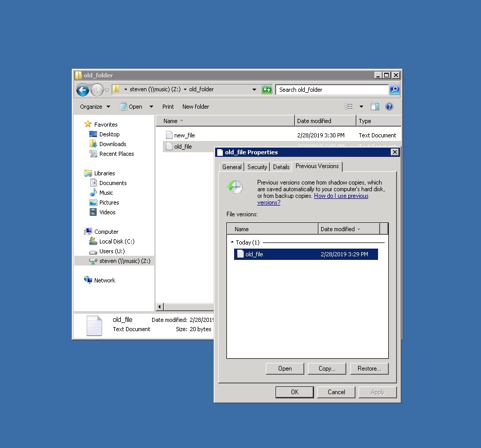
Task: Click the search magnifier icon
Action: 394,89
